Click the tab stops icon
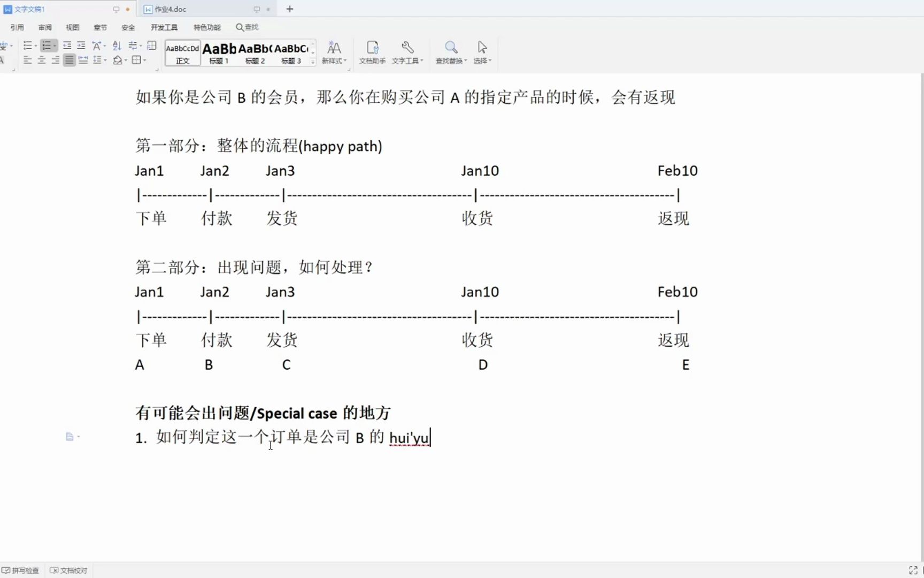924x578 pixels. click(133, 46)
